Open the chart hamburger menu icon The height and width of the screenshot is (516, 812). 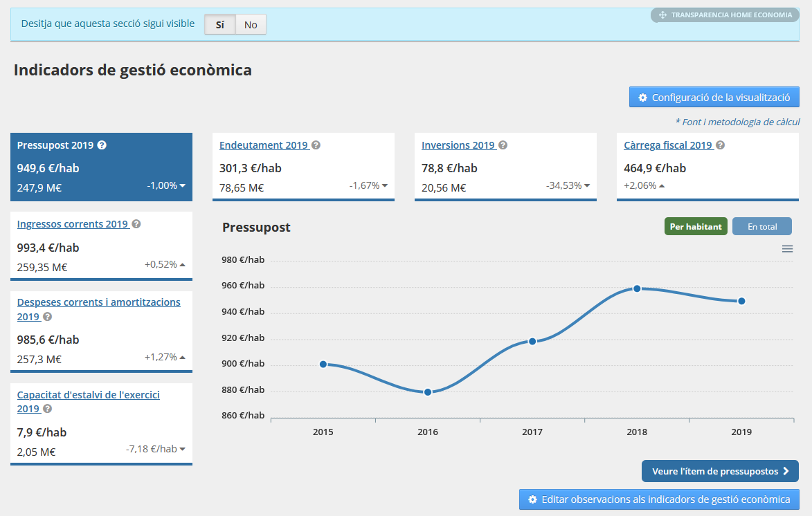(787, 249)
